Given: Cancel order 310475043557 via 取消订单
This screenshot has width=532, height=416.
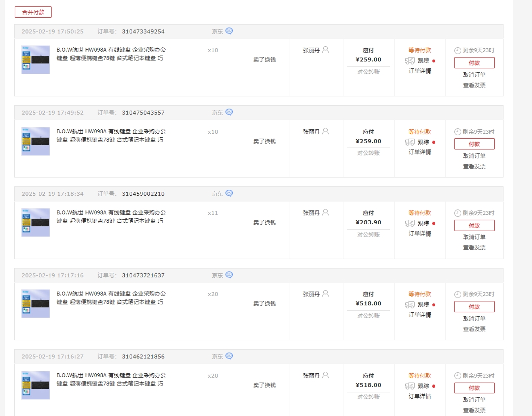Looking at the screenshot, I should pos(475,156).
